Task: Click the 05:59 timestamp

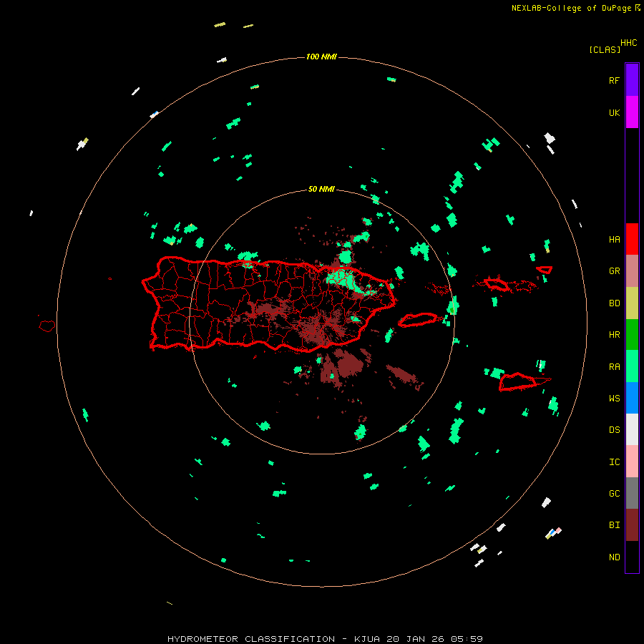Action: point(467,639)
